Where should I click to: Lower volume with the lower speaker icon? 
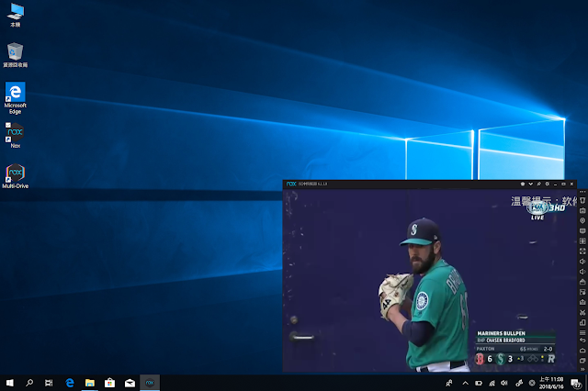point(582,272)
